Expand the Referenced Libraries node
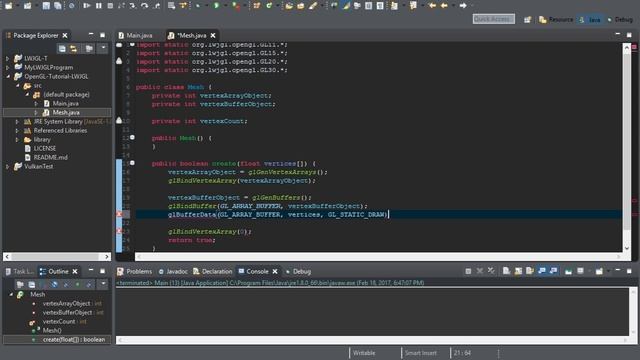The image size is (640, 360). coord(17,131)
